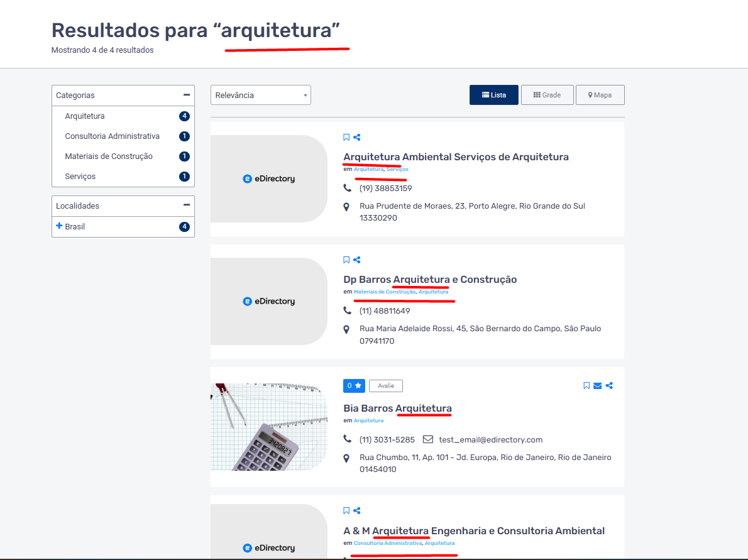This screenshot has height=560, width=748.
Task: Click phone number (11) 48811649
Action: (x=385, y=311)
